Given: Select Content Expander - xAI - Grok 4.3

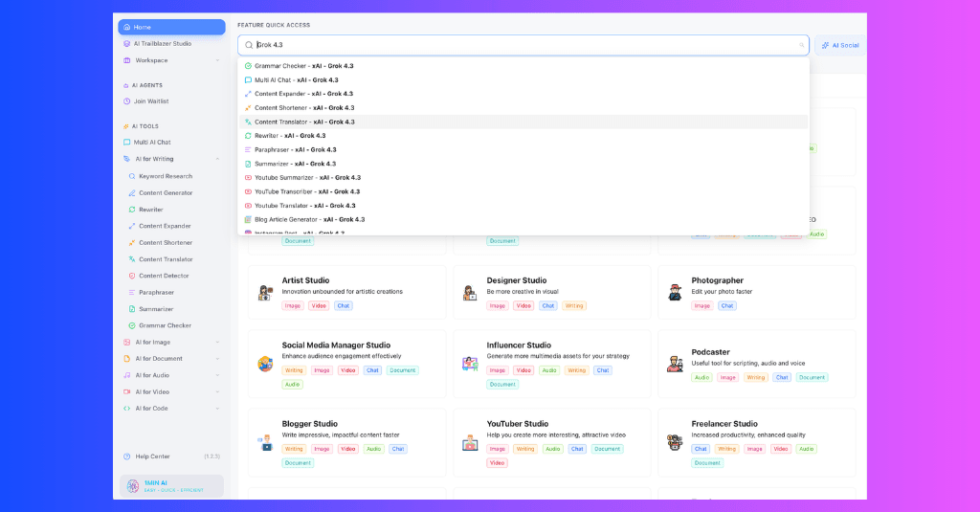Looking at the screenshot, I should coord(523,94).
